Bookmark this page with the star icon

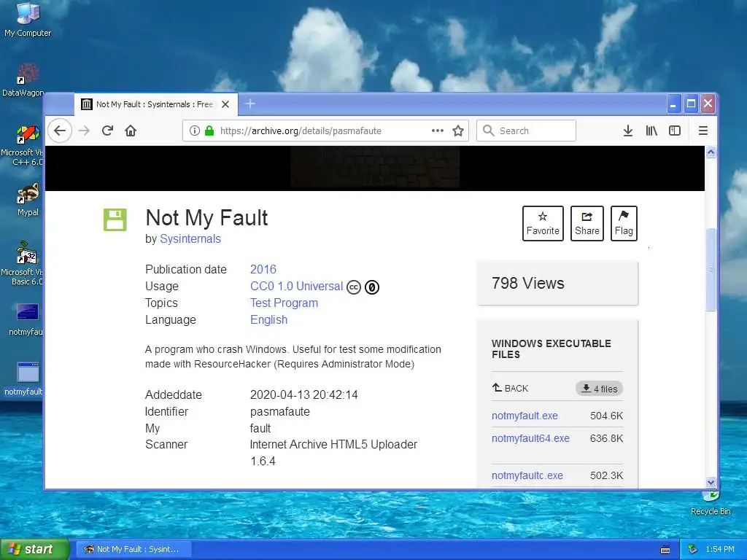click(x=458, y=131)
